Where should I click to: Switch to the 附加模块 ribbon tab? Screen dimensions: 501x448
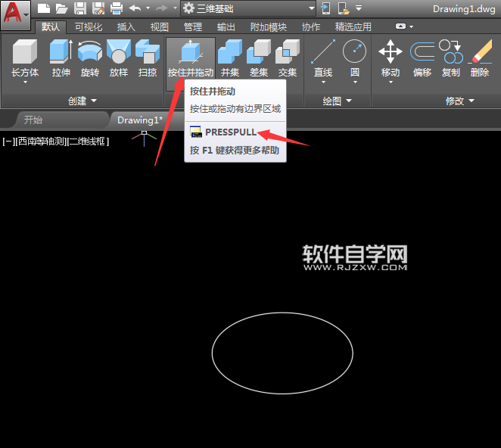click(x=269, y=26)
